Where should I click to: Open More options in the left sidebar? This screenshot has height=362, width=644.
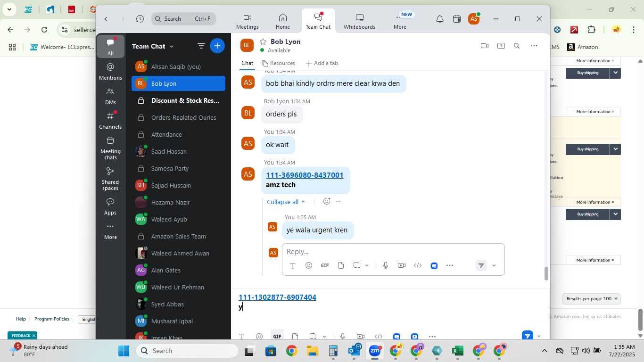tap(110, 231)
